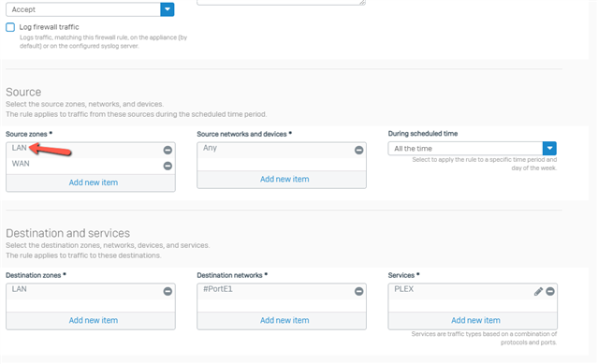Remove LAN from Source zones
Screen dimensions: 598x364
tap(168, 150)
